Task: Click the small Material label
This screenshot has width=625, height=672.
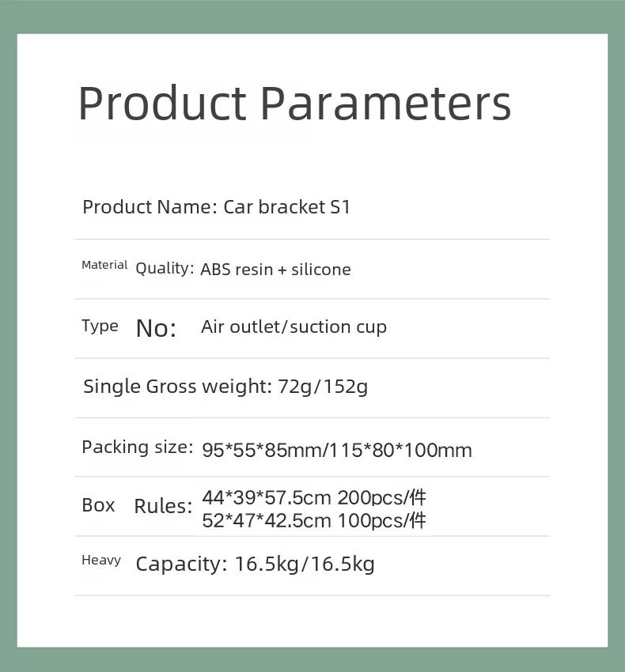Action: point(104,265)
